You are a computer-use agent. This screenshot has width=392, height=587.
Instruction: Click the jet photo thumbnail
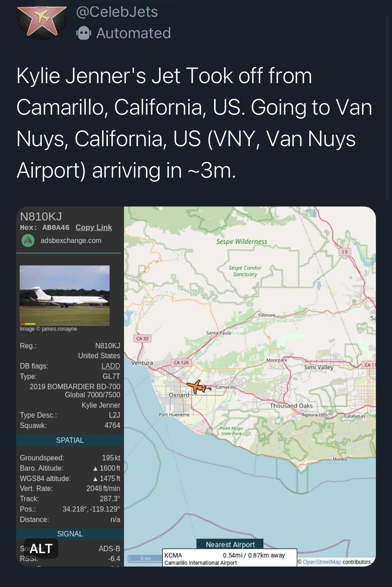point(65,295)
